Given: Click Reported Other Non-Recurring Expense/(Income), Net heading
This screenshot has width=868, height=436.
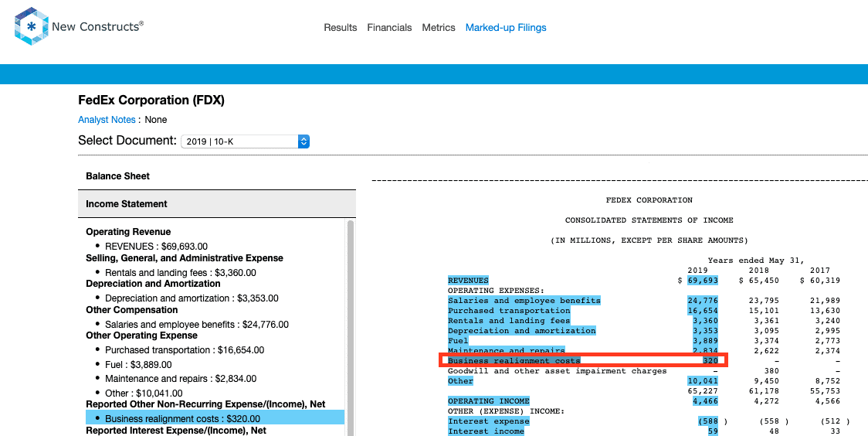Looking at the screenshot, I should click(205, 404).
